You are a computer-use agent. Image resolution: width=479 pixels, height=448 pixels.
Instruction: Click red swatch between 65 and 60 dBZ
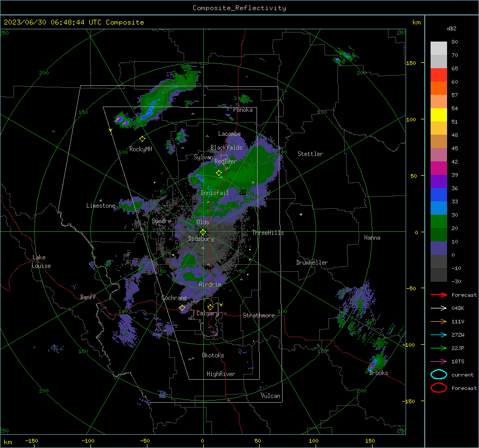point(439,75)
